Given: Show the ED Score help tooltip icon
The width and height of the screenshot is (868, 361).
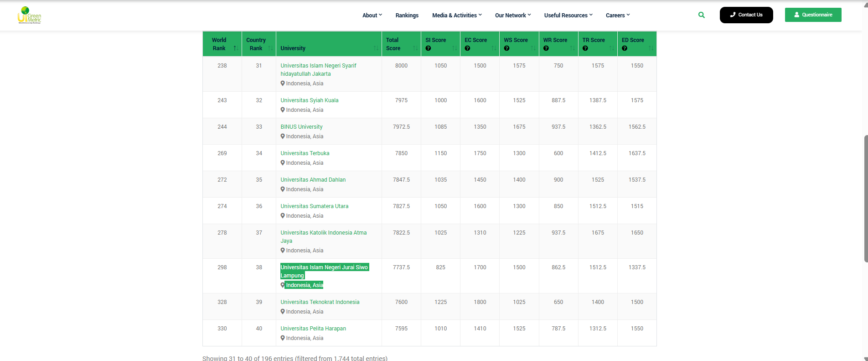Looking at the screenshot, I should [625, 48].
